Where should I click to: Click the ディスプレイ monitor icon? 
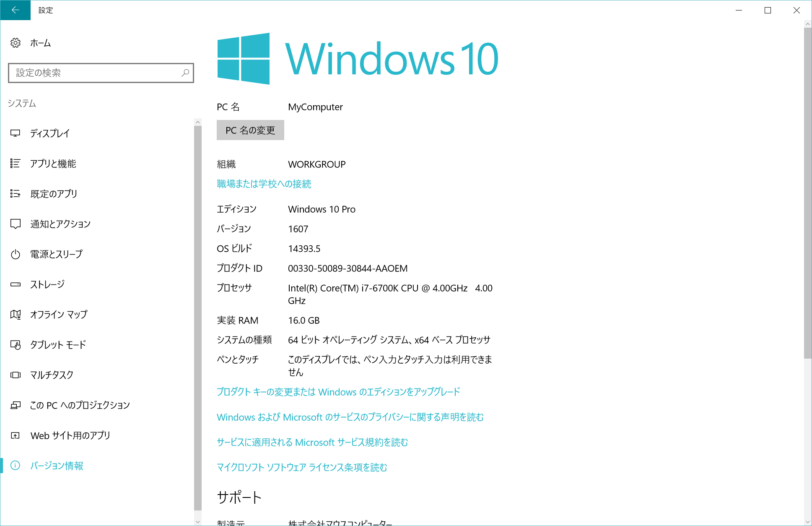16,133
